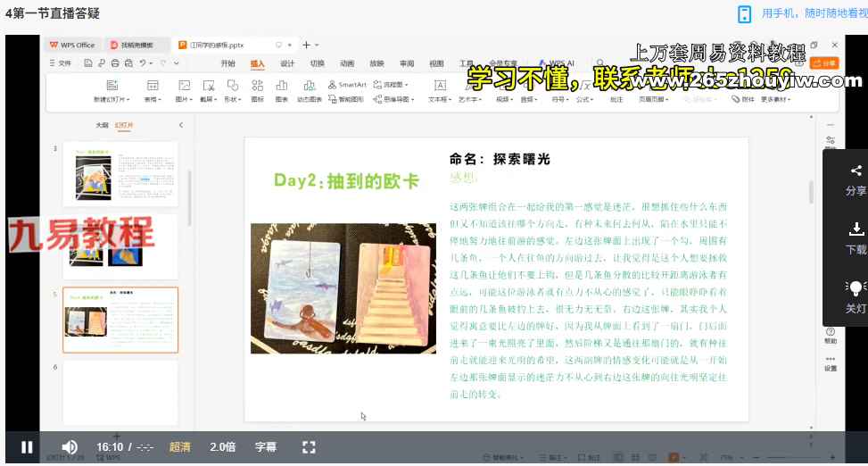Click the Video (视频) insert button

[x=502, y=99]
